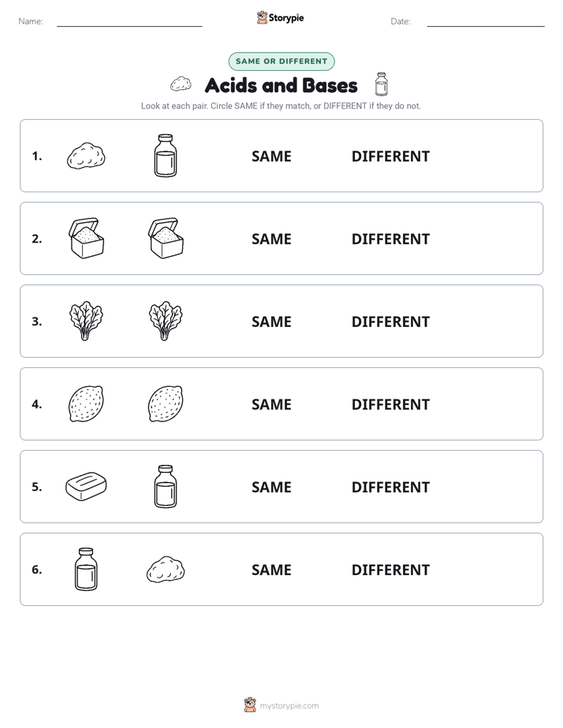The height and width of the screenshot is (728, 563).
Task: Choose DIFFERENT for row 5
Action: pos(390,487)
